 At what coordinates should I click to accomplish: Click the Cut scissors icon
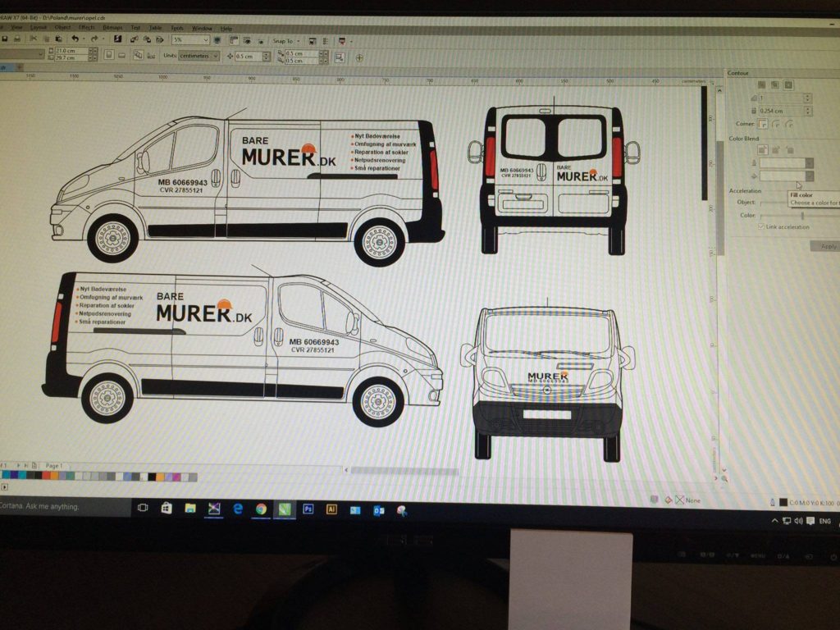coord(34,39)
